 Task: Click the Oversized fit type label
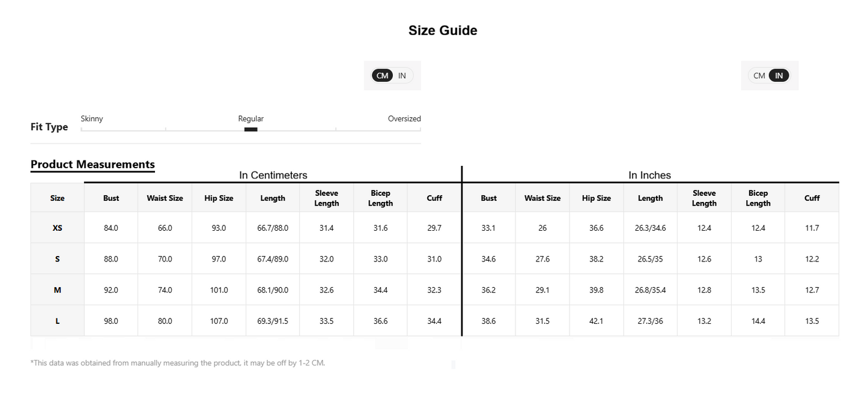(x=404, y=119)
